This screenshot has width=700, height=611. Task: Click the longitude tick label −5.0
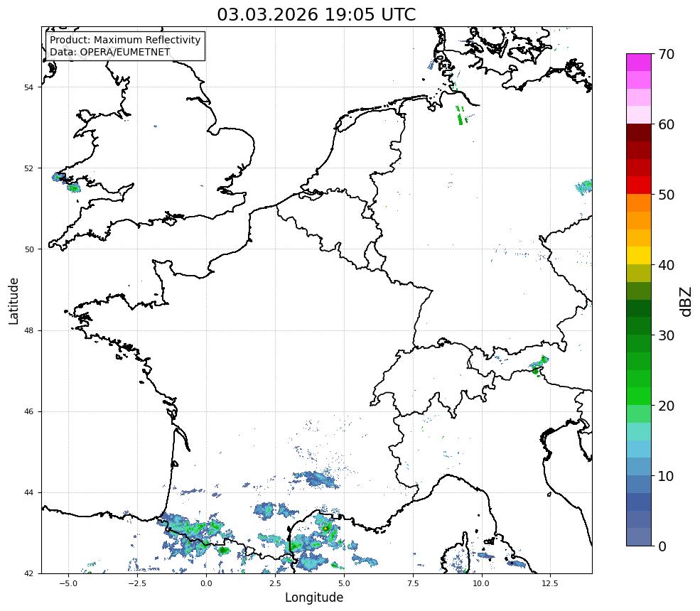tap(68, 583)
